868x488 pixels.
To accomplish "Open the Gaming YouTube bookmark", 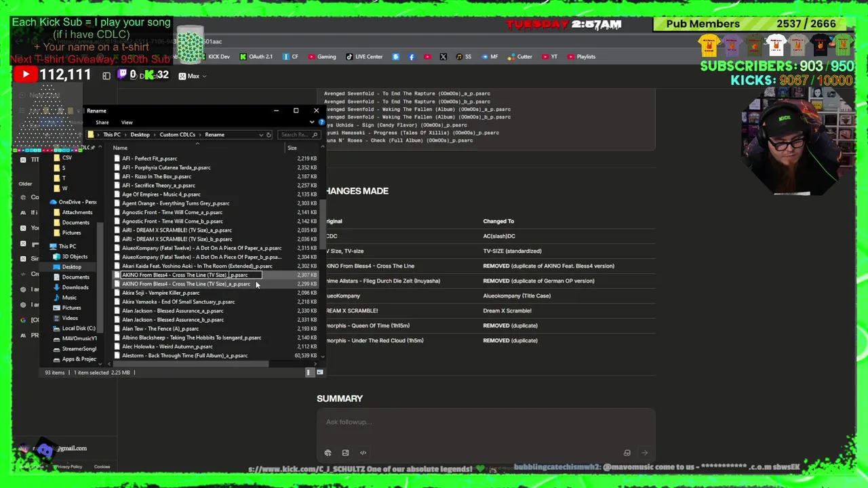I will pyautogui.click(x=322, y=57).
